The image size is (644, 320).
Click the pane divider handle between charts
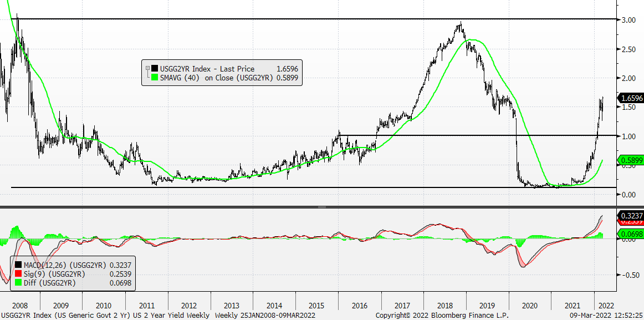[321, 207]
